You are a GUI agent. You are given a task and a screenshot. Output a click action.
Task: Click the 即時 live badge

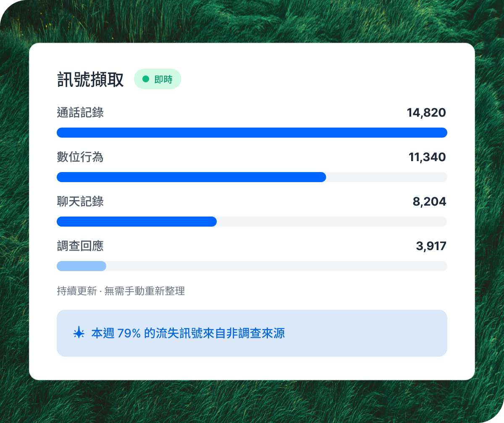pos(157,79)
